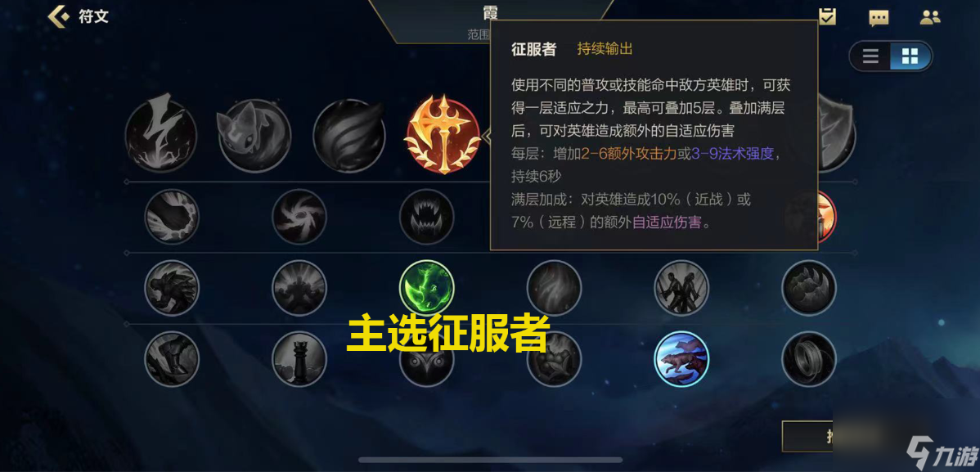Go back using the 符文 arrow
Screen dimensions: 980x472
pos(60,16)
